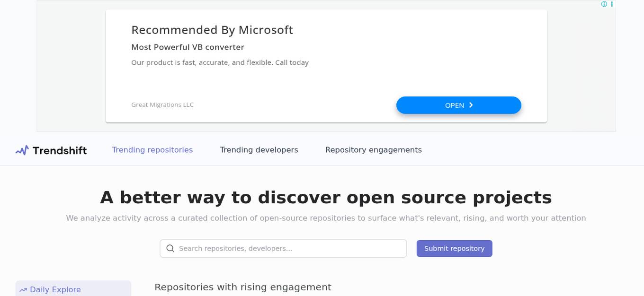The width and height of the screenshot is (644, 296).
Task: Click the trending arrow icon beside Daily Explore
Action: tap(23, 289)
